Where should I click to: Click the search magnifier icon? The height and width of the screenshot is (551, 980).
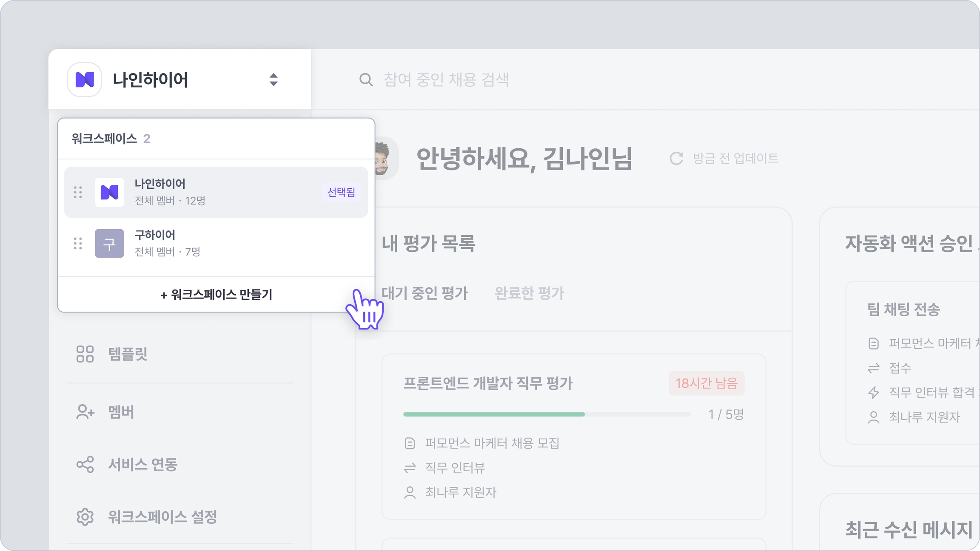[366, 80]
